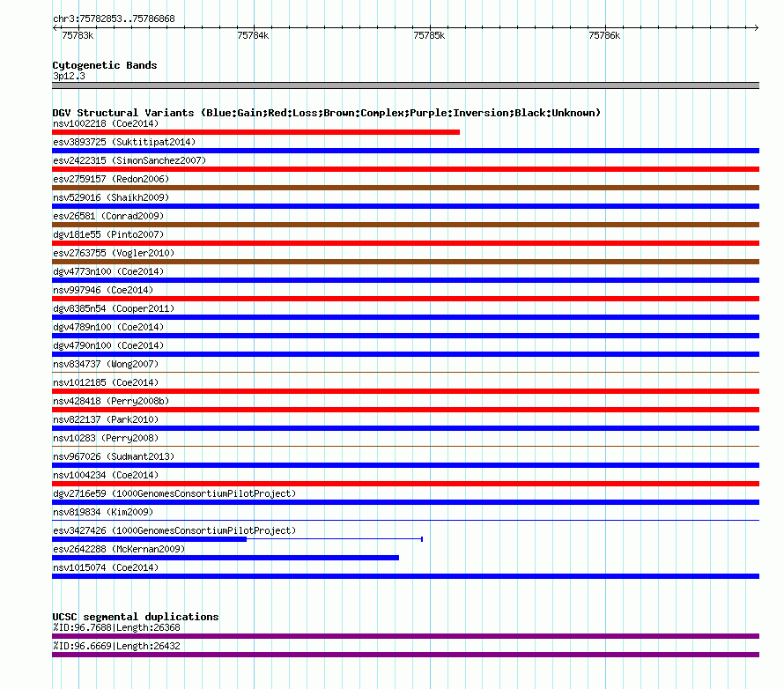Screen dimensions: 784x689
Task: Click the nsv1002218 (Coe2014) variant label
Action: 106,123
